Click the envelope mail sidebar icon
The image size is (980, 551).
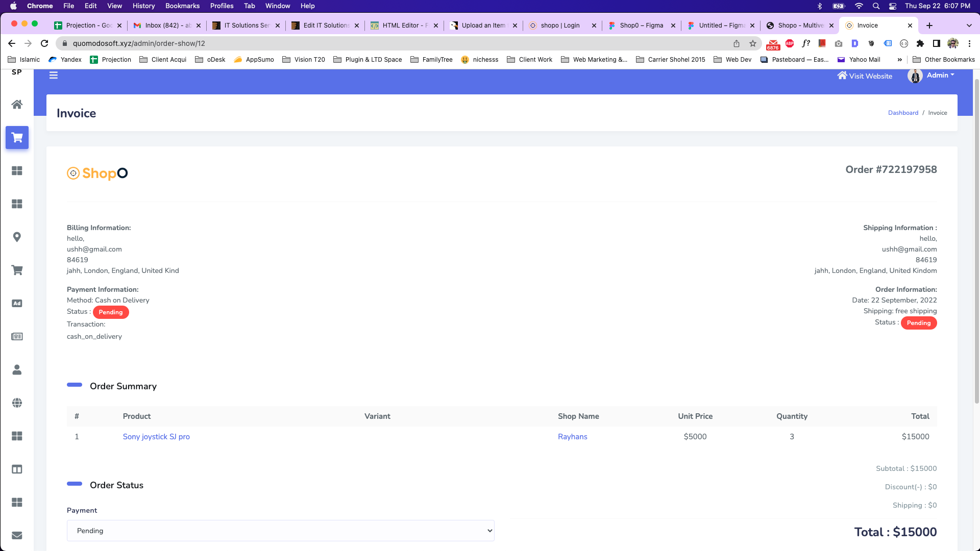(17, 535)
